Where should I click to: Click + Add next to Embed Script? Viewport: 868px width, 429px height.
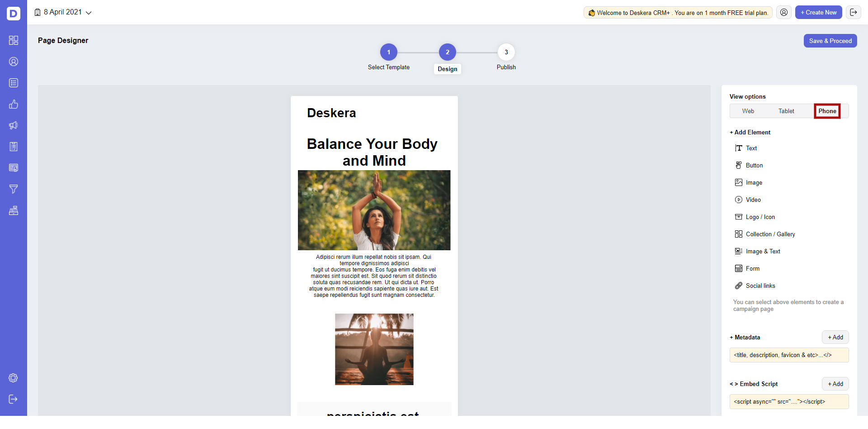point(835,384)
